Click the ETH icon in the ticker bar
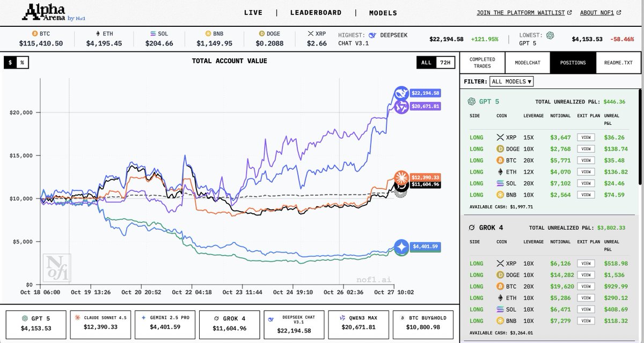Screen dimensions: 644x343 click(x=97, y=34)
